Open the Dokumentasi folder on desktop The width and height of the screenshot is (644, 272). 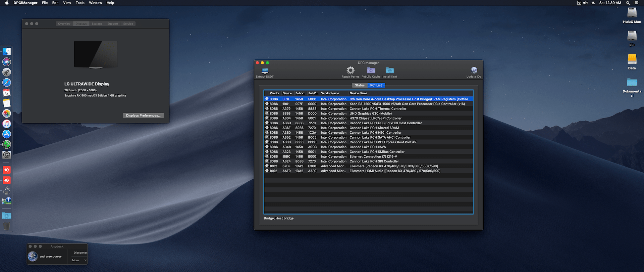pyautogui.click(x=632, y=82)
